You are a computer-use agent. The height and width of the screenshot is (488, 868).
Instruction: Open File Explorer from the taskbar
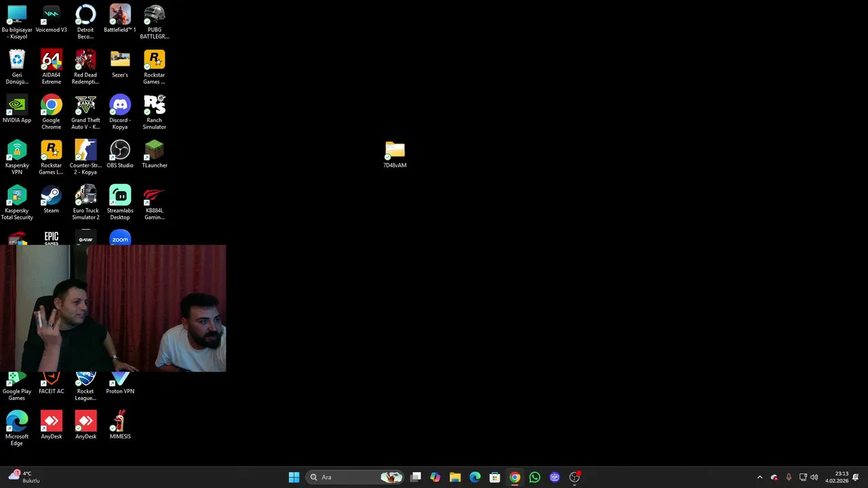click(x=455, y=477)
